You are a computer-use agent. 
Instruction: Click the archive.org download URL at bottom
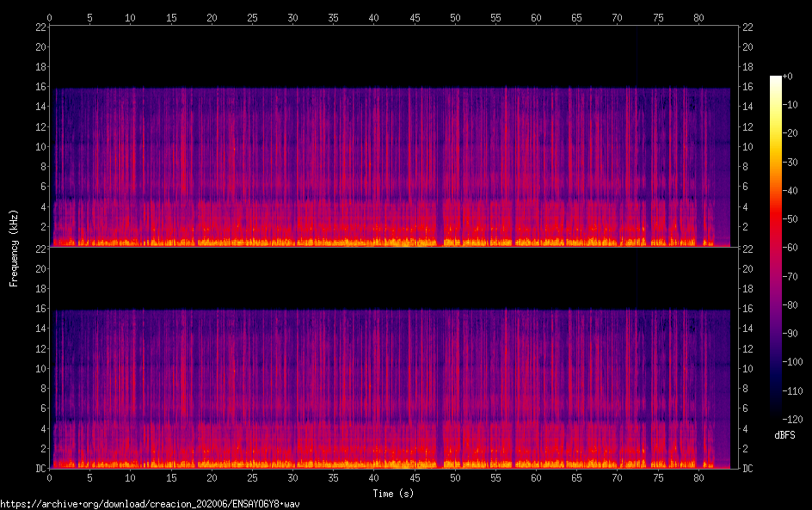click(152, 504)
